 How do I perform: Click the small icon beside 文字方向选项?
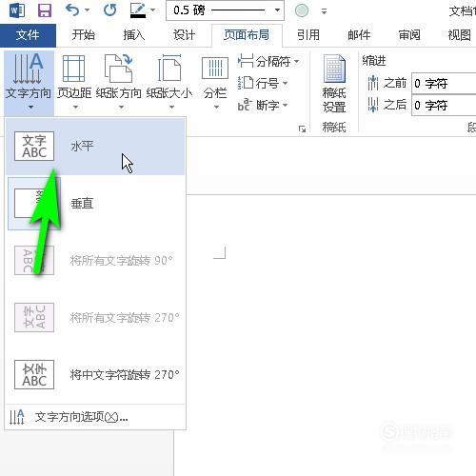[x=17, y=417]
